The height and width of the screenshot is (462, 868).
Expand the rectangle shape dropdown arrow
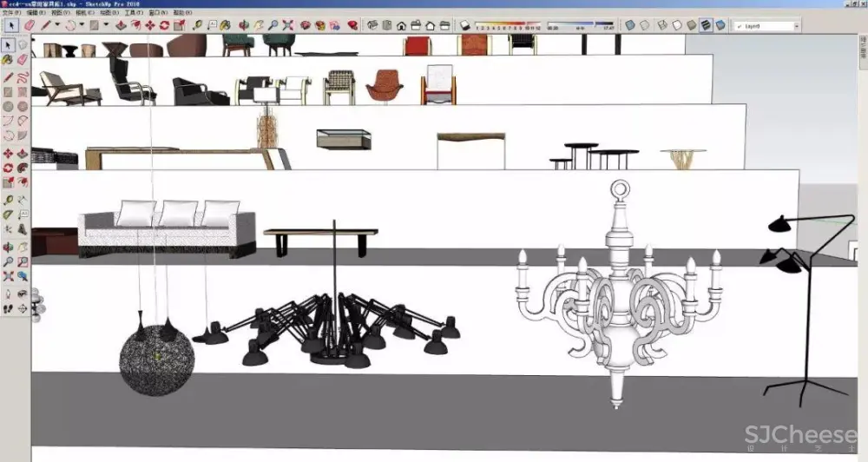point(104,26)
